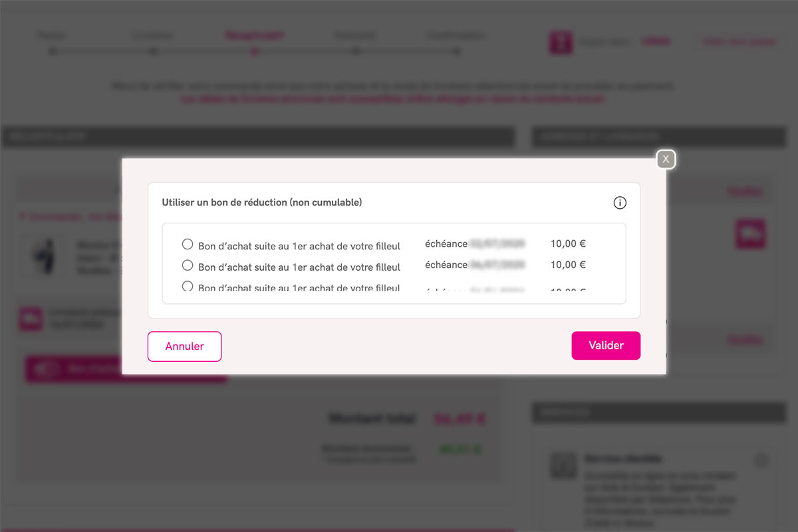Click the Service clientèle icon
Screen dimensions: 798x532
pyautogui.click(x=563, y=465)
